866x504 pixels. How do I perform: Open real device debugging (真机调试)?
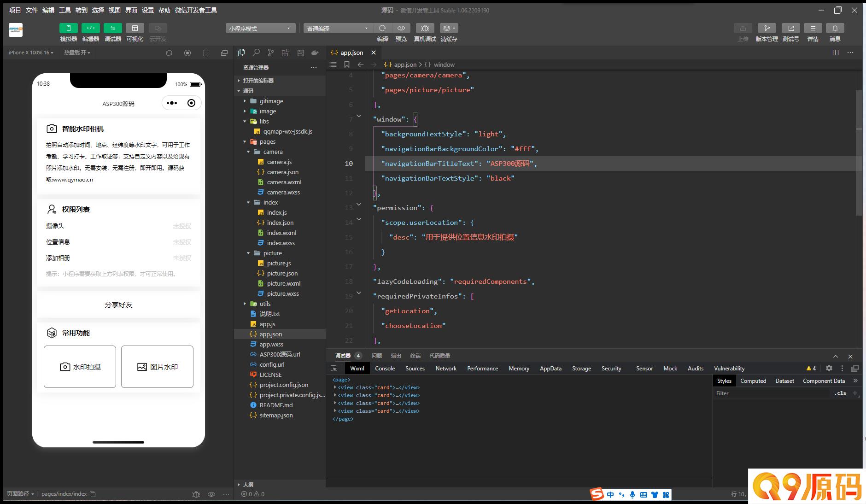pyautogui.click(x=425, y=28)
